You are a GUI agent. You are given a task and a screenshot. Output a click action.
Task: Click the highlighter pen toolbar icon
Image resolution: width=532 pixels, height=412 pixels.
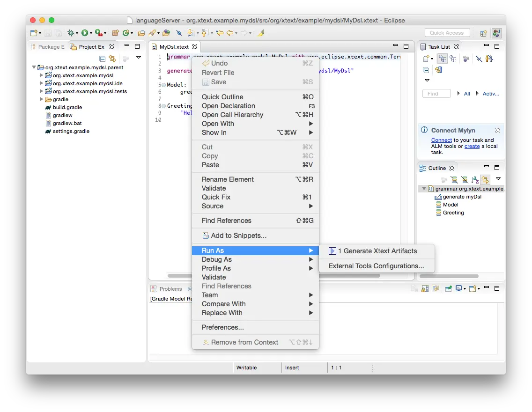[261, 33]
